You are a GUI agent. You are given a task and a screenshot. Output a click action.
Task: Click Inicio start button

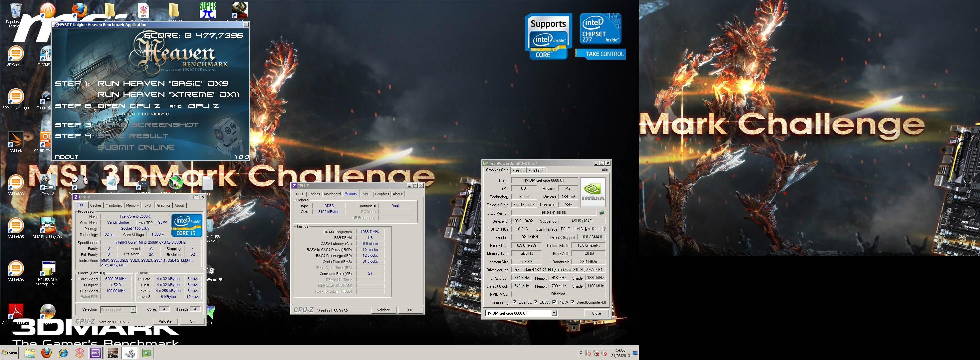point(10,353)
